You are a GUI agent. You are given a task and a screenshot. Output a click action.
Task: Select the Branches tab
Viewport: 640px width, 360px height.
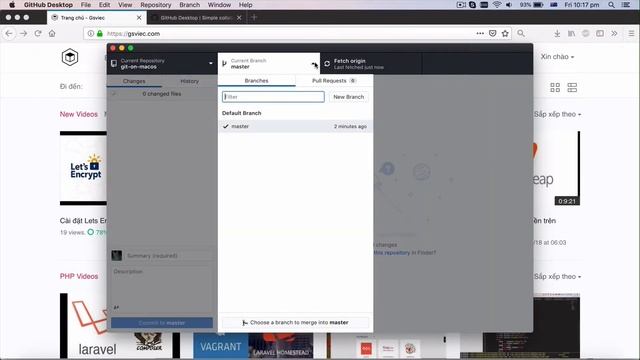click(x=257, y=81)
